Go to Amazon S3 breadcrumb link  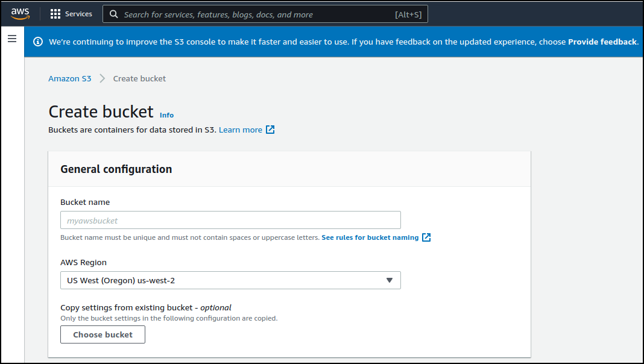click(70, 78)
